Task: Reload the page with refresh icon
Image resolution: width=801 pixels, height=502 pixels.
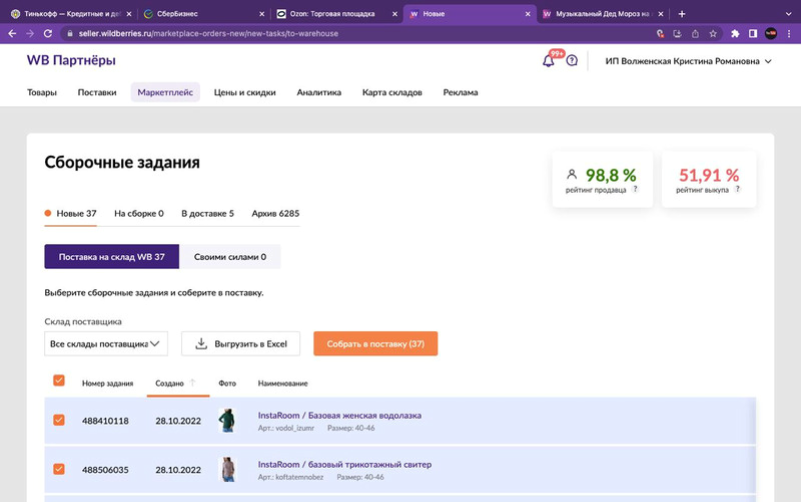Action: coord(48,34)
